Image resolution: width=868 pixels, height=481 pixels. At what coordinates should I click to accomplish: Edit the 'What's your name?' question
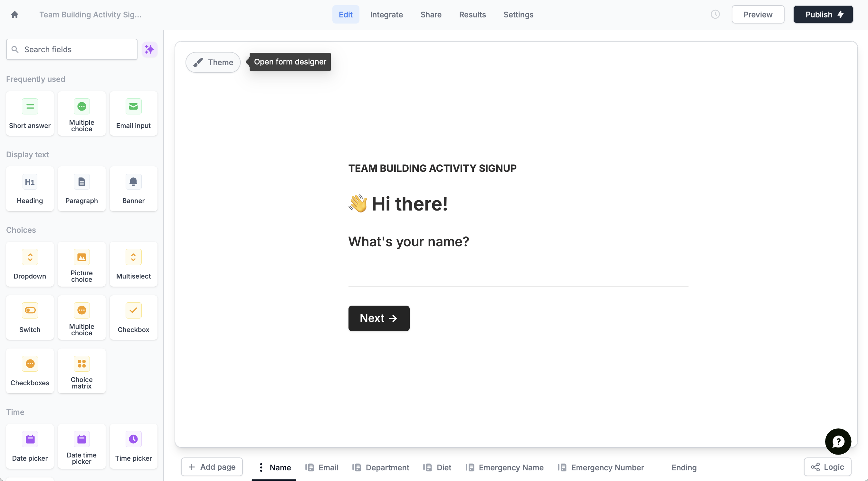[408, 241]
